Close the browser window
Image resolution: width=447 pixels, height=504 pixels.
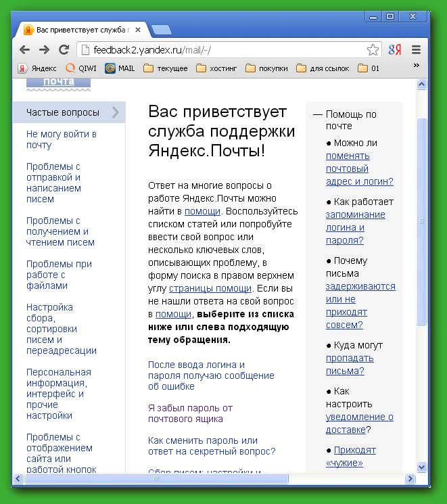click(413, 16)
